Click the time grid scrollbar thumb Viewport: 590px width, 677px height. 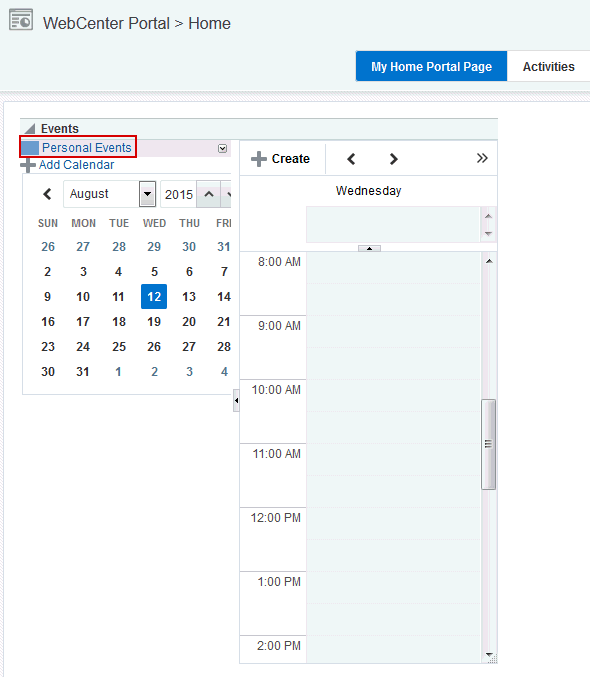(x=488, y=444)
